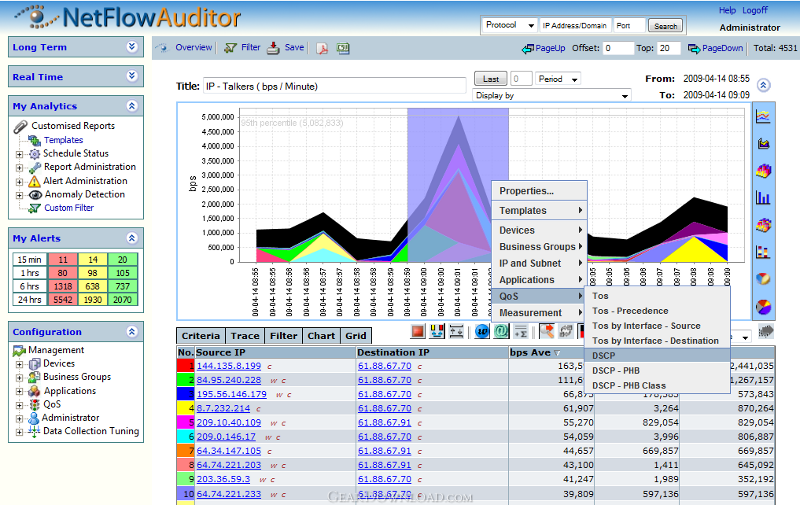This screenshot has width=800, height=505.
Task: Export report to spreadsheet icon
Action: (343, 48)
